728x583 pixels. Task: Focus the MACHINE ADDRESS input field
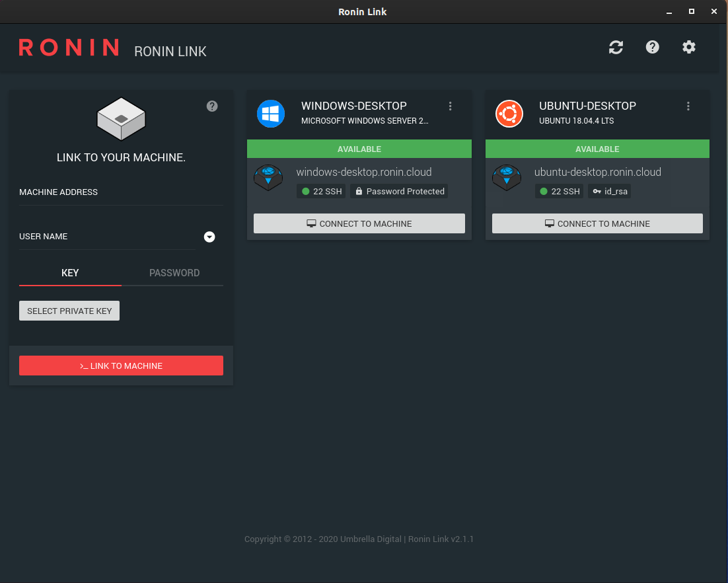pyautogui.click(x=121, y=192)
